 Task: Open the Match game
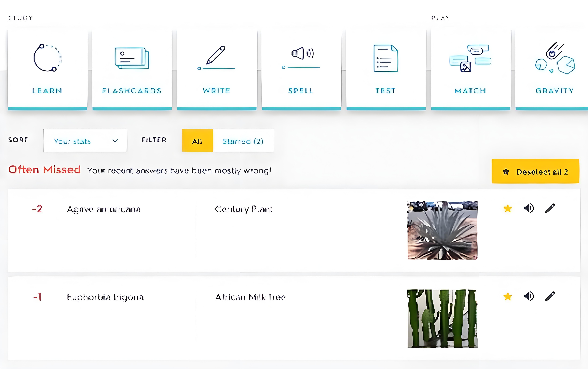pos(470,68)
